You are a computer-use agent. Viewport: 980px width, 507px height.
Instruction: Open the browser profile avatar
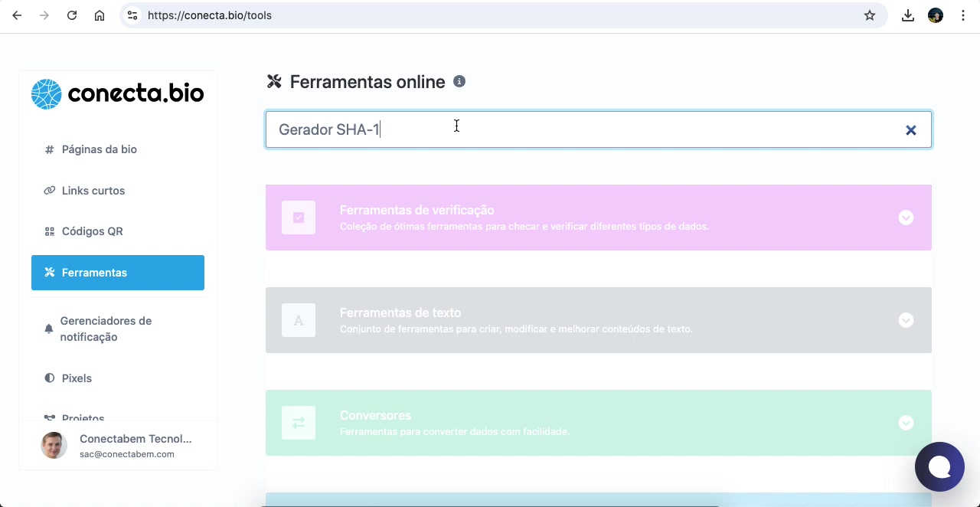point(935,15)
